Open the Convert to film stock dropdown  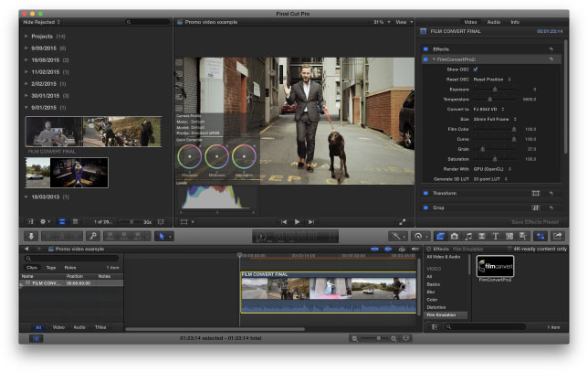(x=488, y=110)
